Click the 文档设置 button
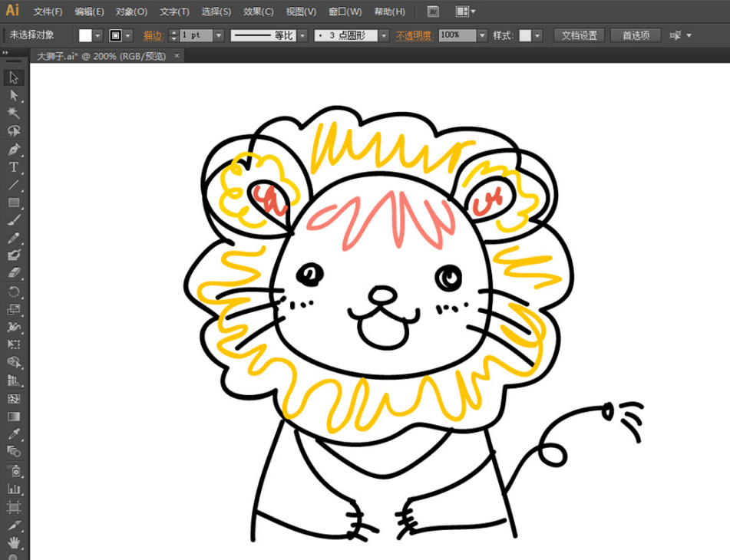The image size is (730, 560). (579, 35)
